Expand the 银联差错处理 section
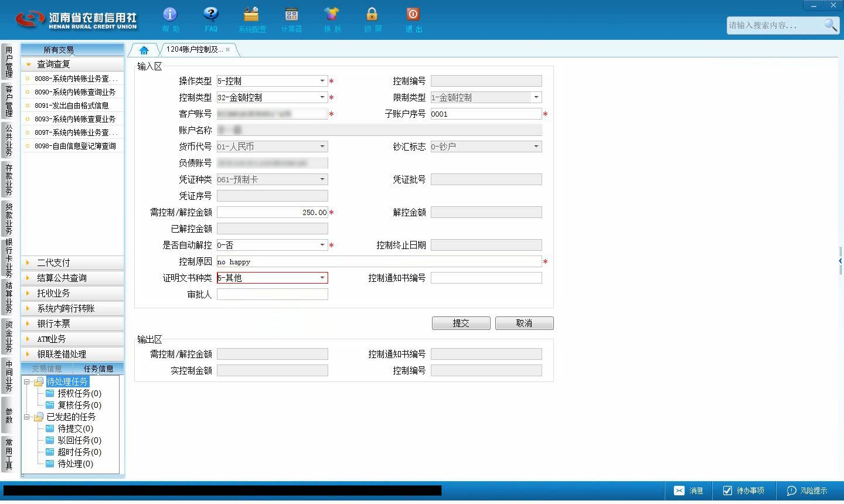The width and height of the screenshot is (844, 504). (x=72, y=354)
